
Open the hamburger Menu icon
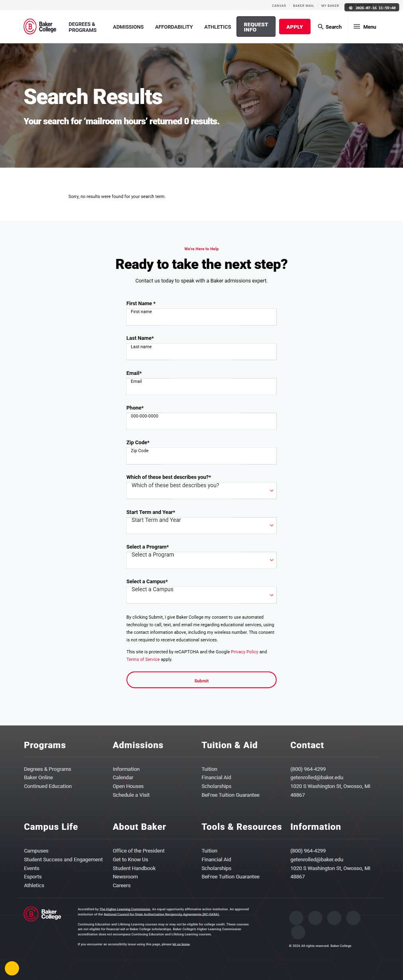357,27
